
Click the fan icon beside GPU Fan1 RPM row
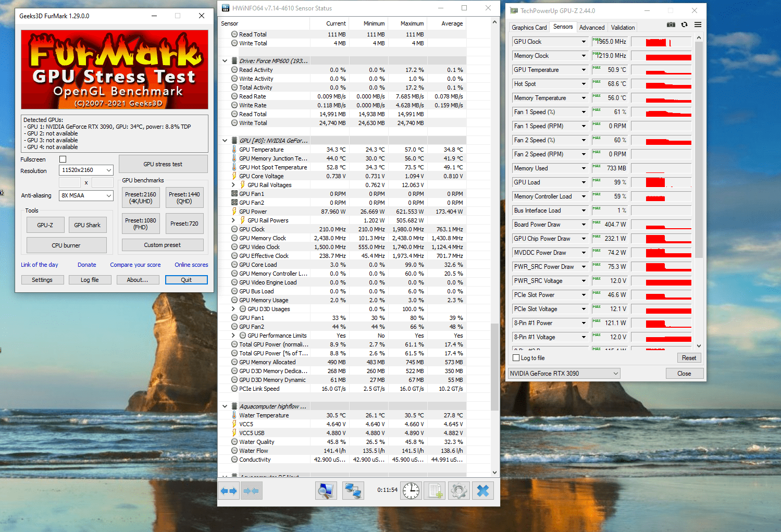point(234,194)
